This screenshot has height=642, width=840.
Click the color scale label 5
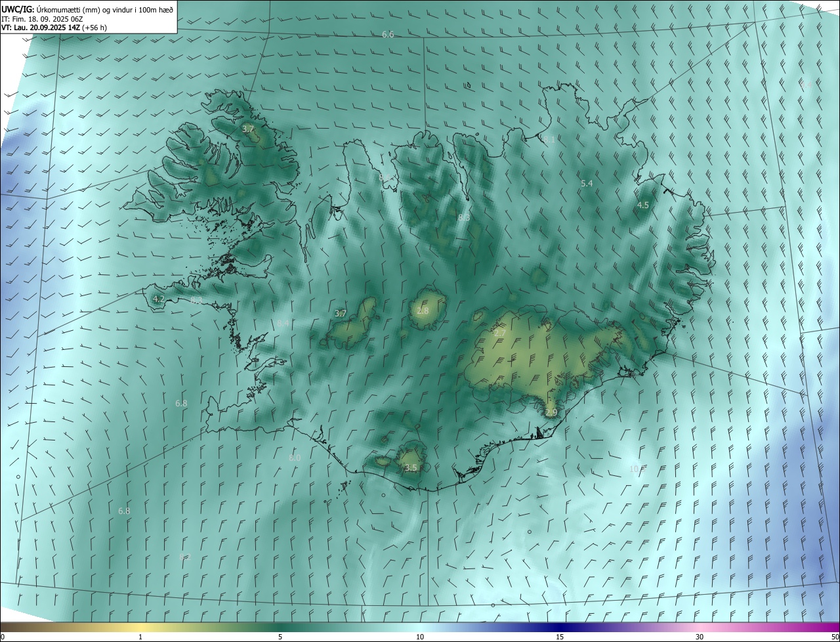[x=280, y=637]
